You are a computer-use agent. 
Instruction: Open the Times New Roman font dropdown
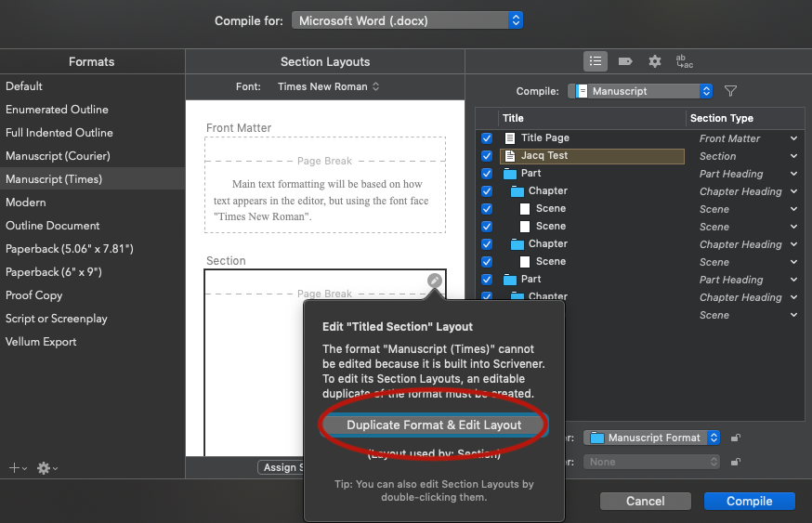(x=328, y=86)
